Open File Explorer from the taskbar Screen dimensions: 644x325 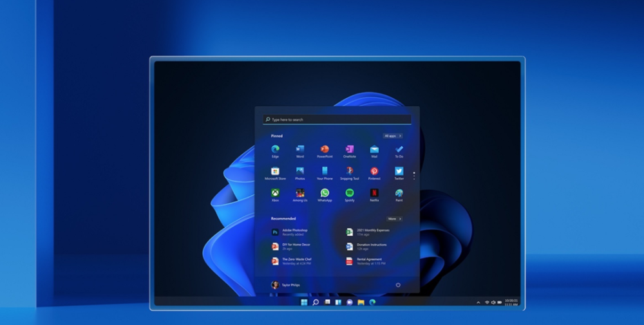[x=361, y=302]
